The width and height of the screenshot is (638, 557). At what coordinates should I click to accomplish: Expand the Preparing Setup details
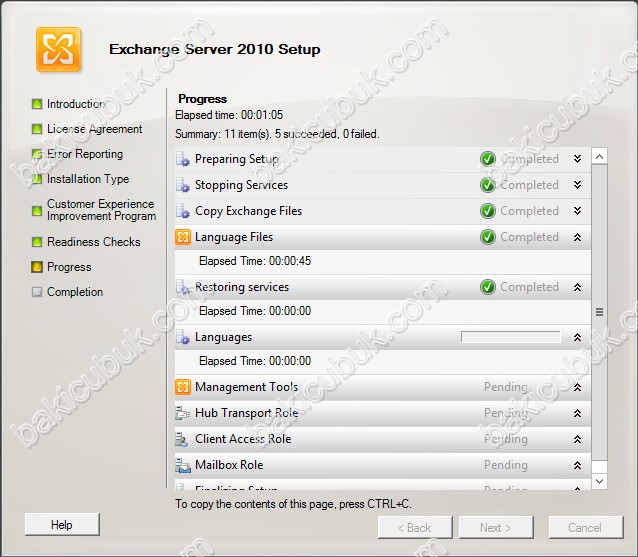[577, 159]
